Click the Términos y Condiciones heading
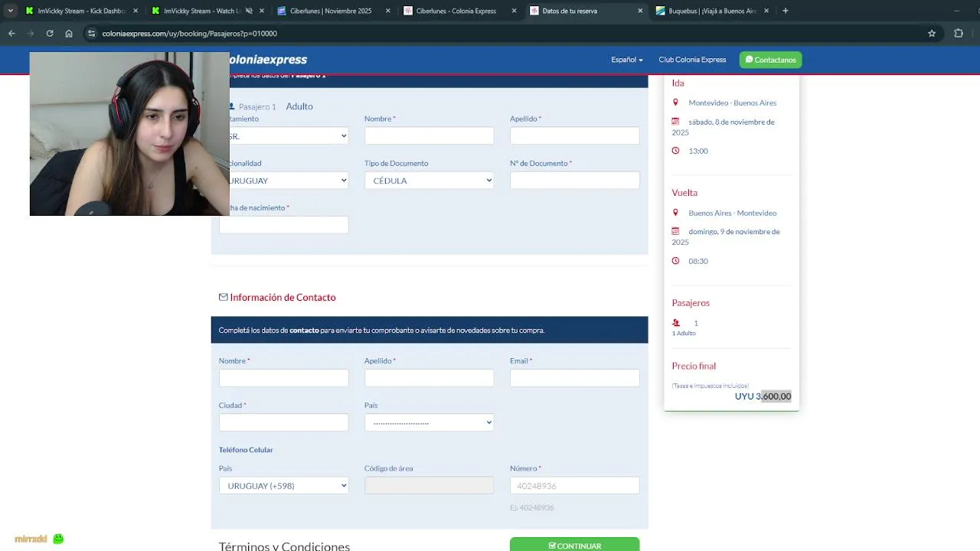Image resolution: width=980 pixels, height=551 pixels. pyautogui.click(x=284, y=546)
